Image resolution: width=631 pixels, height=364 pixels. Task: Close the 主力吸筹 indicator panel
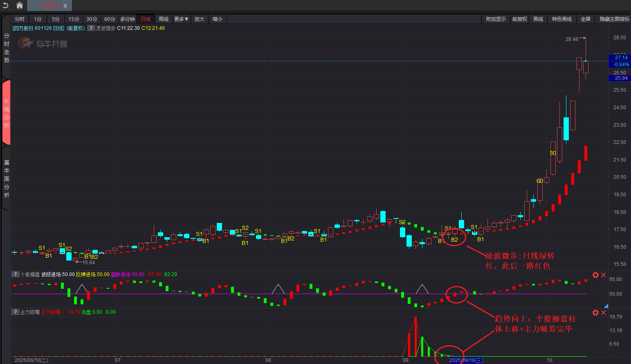coord(603,312)
